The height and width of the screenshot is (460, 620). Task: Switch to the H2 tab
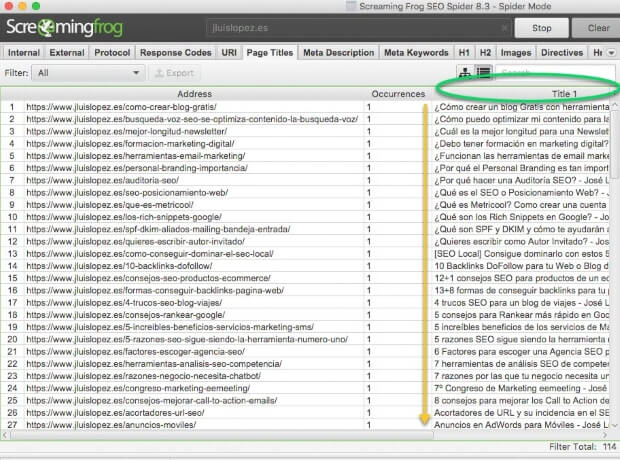485,53
